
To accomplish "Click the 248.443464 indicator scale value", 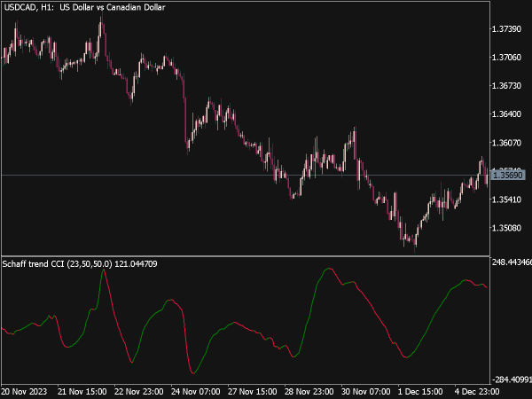I will tap(512, 263).
